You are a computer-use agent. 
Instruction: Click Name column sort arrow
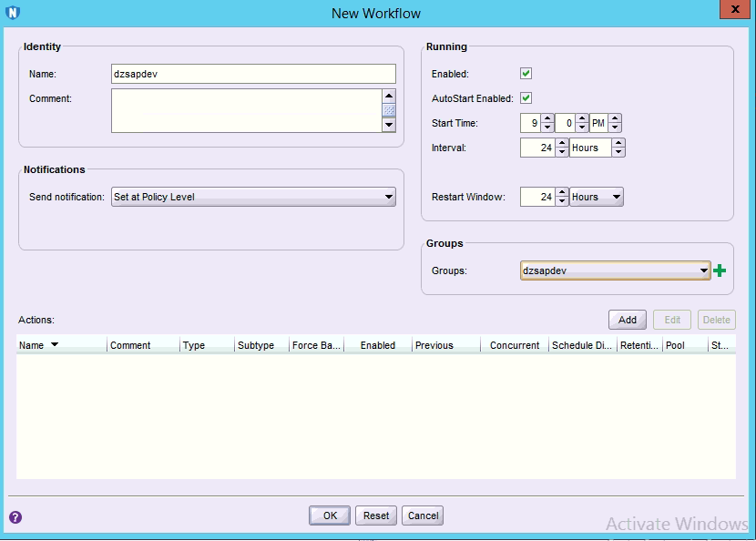tap(55, 345)
